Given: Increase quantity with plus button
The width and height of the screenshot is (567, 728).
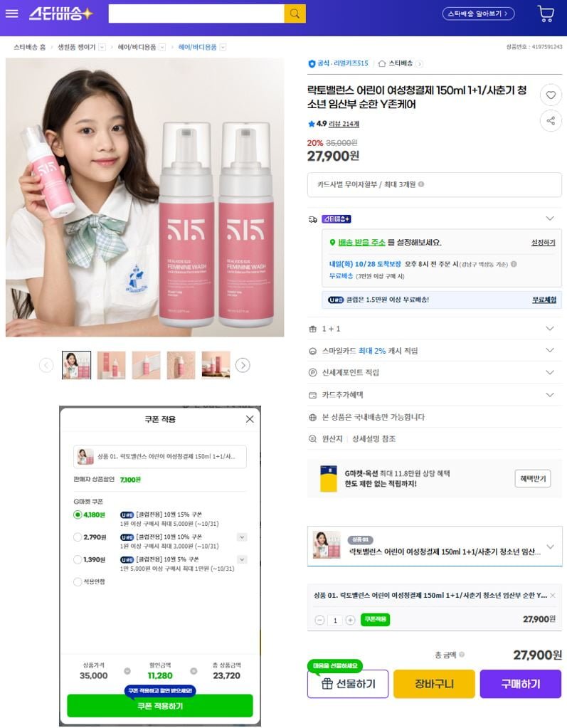Looking at the screenshot, I should tap(350, 620).
